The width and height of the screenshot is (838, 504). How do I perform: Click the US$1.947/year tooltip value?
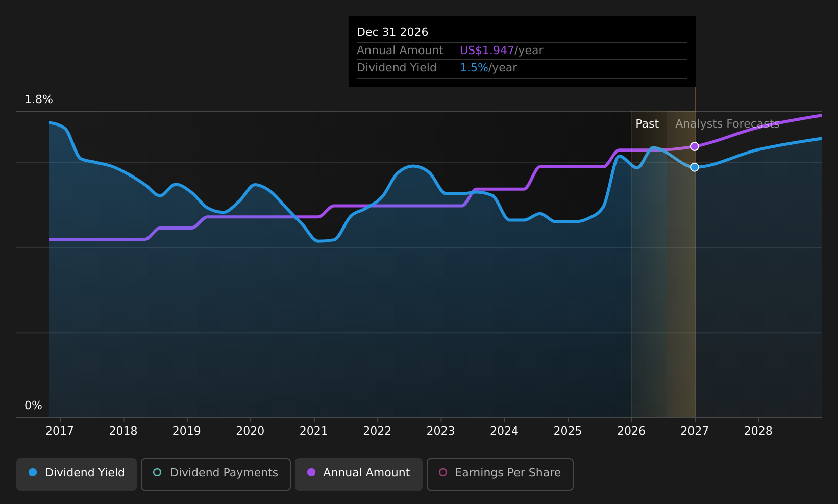[x=501, y=51]
